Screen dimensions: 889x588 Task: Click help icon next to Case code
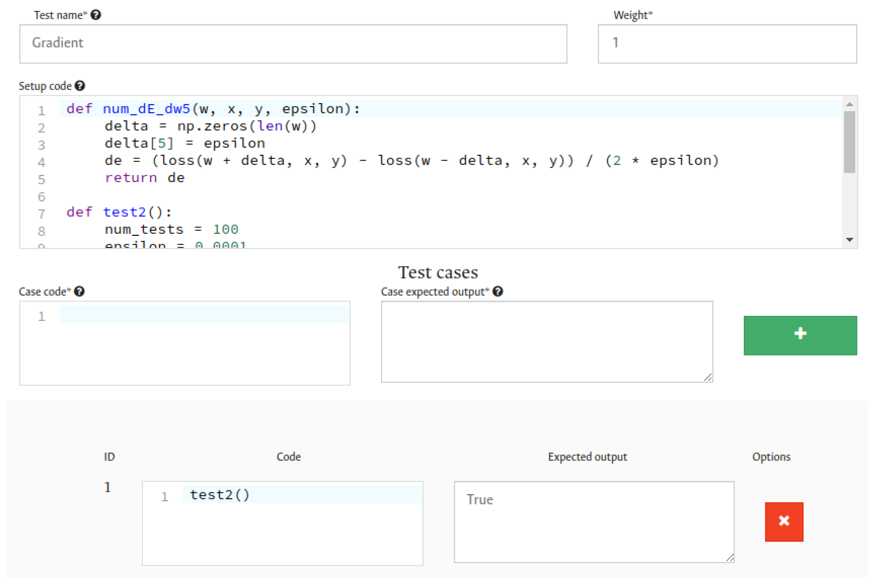click(79, 291)
